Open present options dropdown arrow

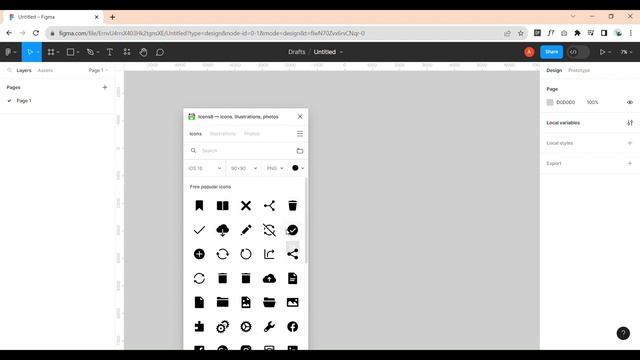609,52
